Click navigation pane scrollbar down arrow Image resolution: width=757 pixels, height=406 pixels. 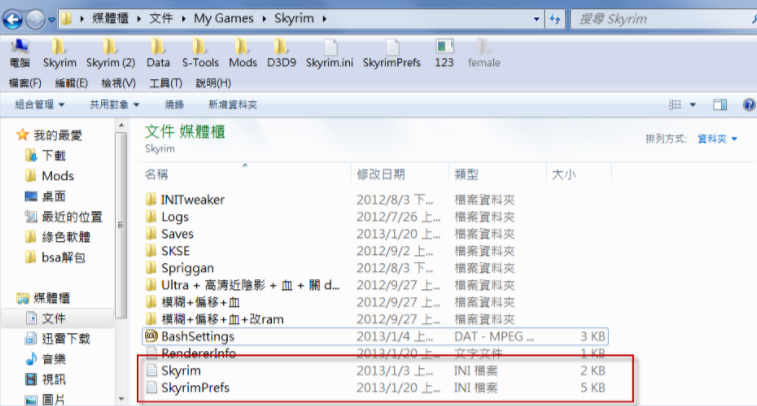pos(121,399)
